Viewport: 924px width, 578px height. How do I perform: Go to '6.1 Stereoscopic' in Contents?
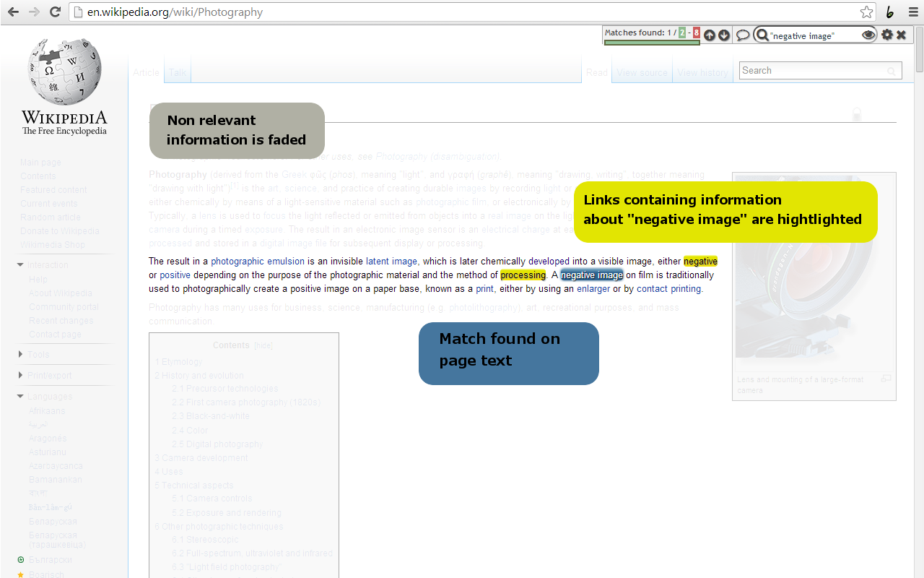coord(205,540)
